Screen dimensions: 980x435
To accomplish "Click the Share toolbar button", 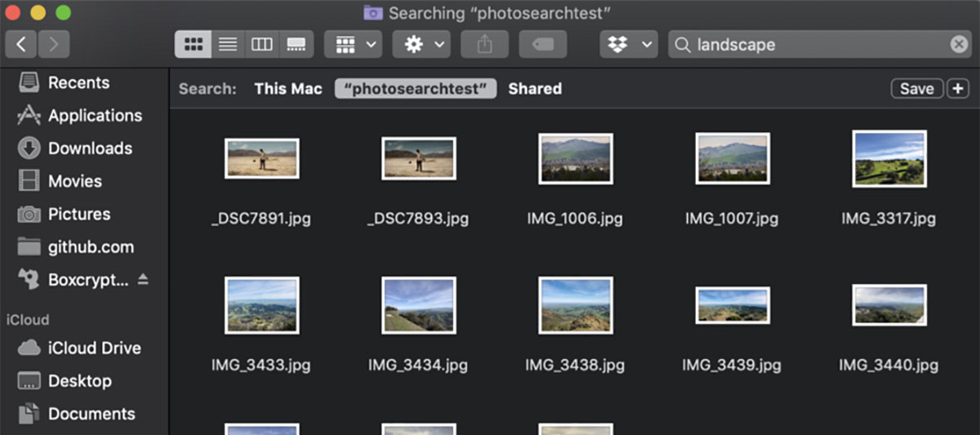I will tap(485, 44).
